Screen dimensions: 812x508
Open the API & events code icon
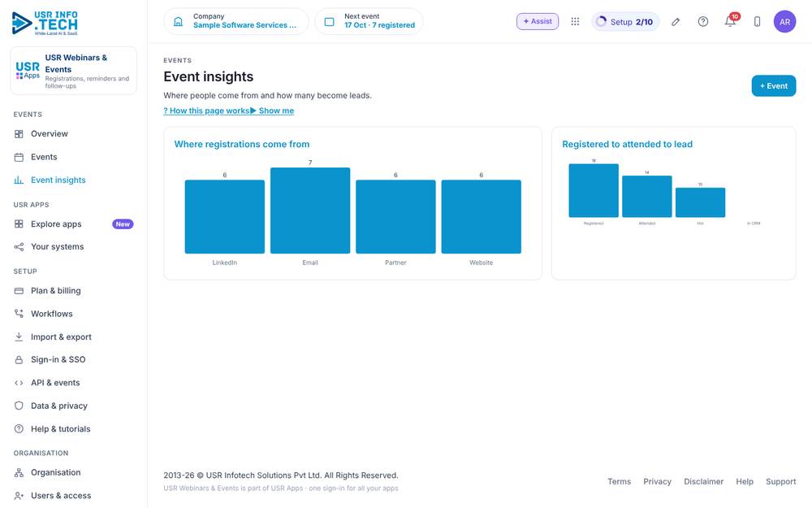[x=19, y=383]
